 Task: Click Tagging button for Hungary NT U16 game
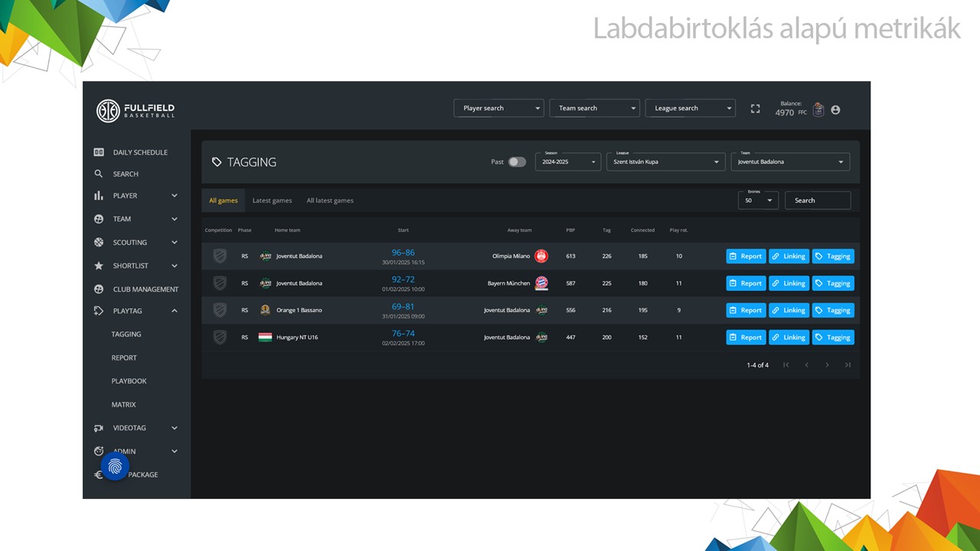click(x=832, y=337)
